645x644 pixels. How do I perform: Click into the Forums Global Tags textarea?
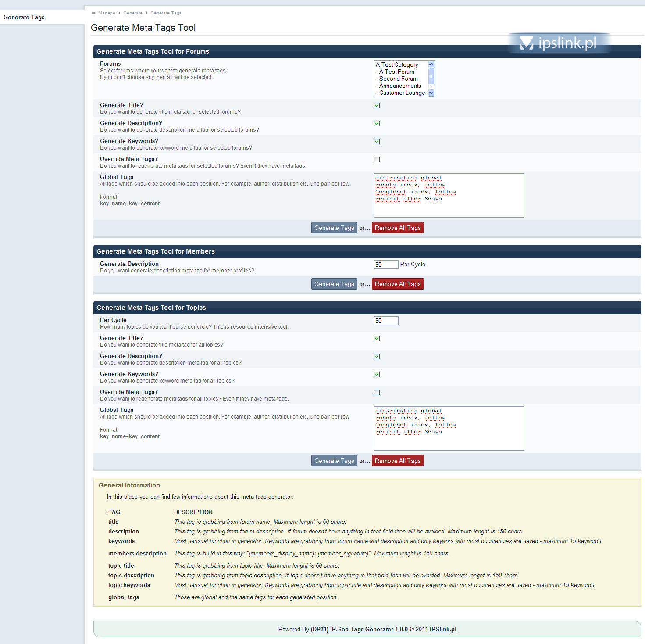point(449,196)
